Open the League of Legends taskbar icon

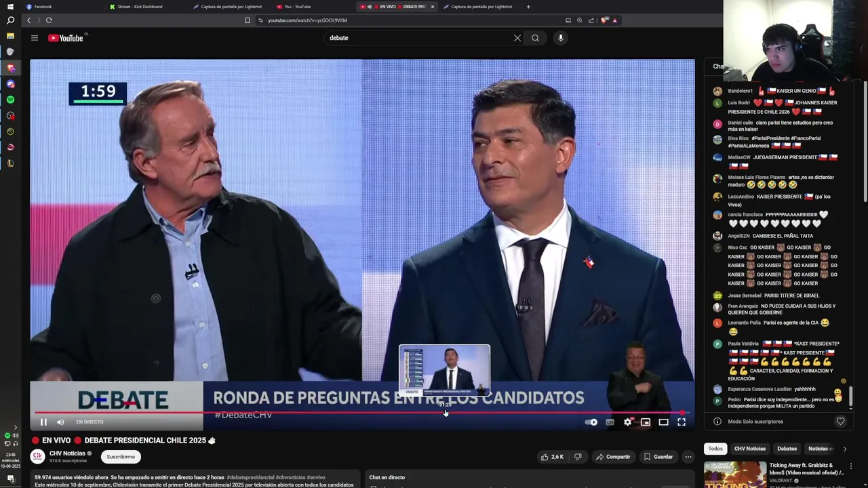click(x=10, y=163)
